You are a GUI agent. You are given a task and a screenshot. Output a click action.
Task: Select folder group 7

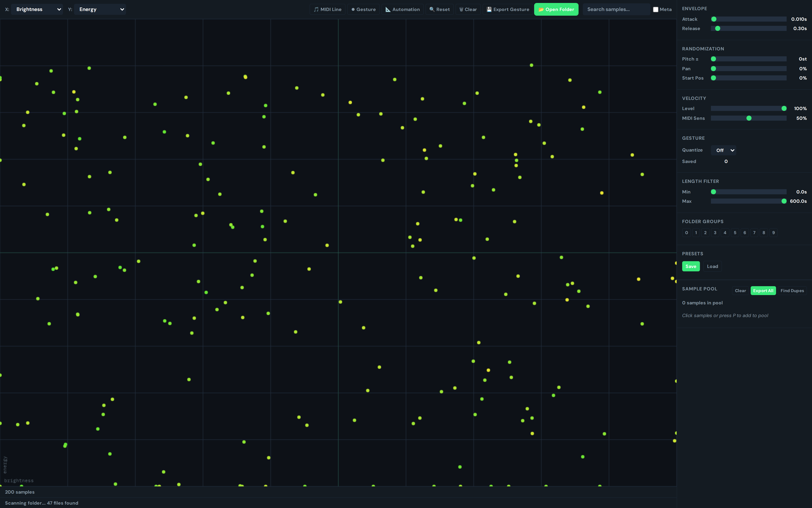pyautogui.click(x=754, y=232)
